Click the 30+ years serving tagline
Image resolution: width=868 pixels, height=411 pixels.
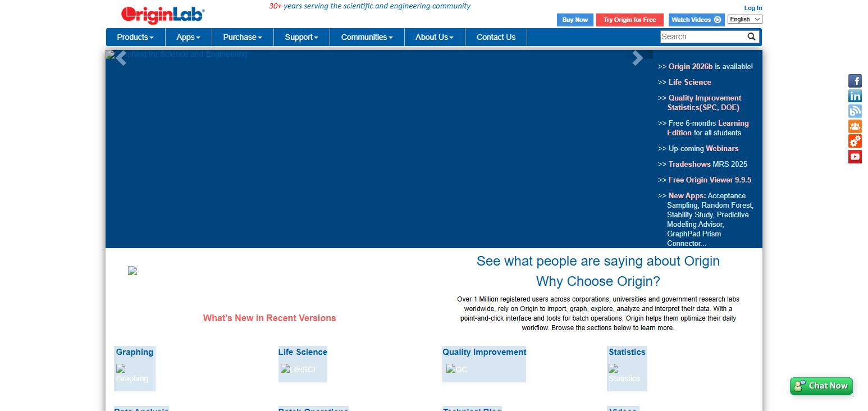pyautogui.click(x=369, y=6)
